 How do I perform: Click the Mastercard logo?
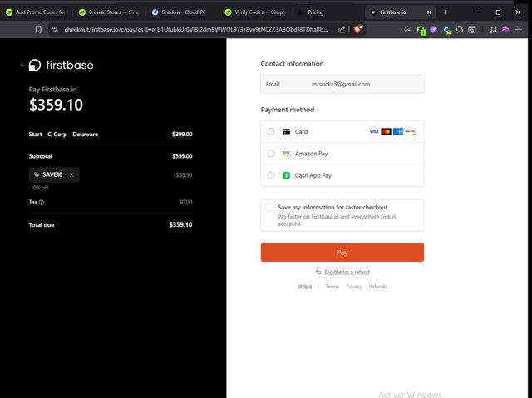386,131
